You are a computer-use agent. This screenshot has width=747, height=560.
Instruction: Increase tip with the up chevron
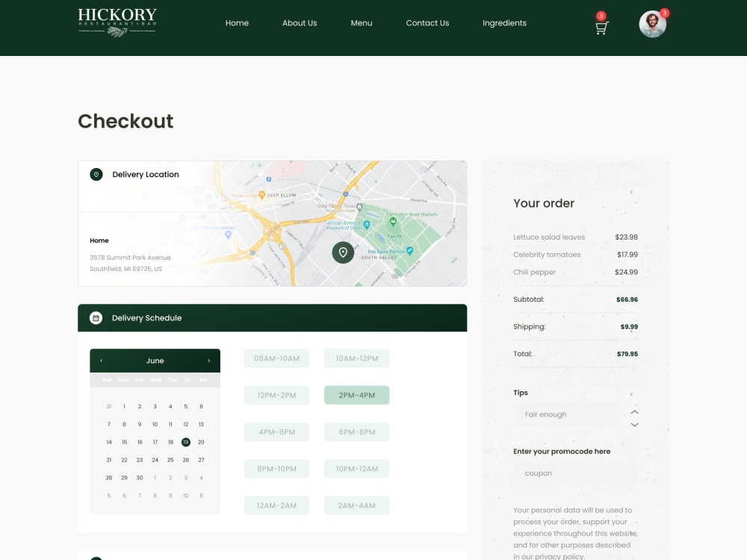tap(634, 412)
